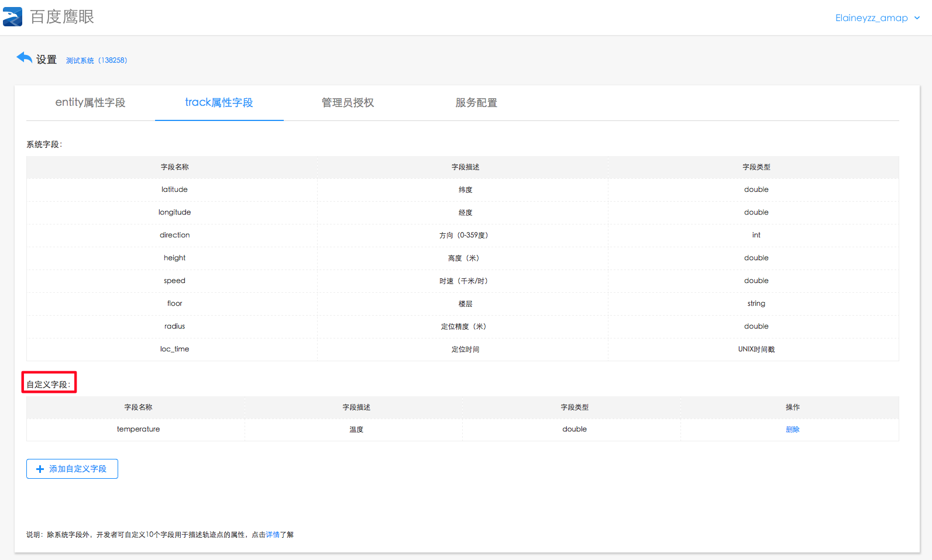Viewport: 932px width, 560px height.
Task: Switch to the entity属性字段 tab
Action: (90, 103)
